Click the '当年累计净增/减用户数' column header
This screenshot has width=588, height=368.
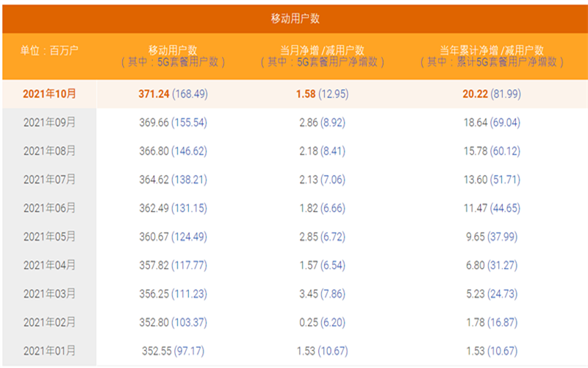point(492,50)
